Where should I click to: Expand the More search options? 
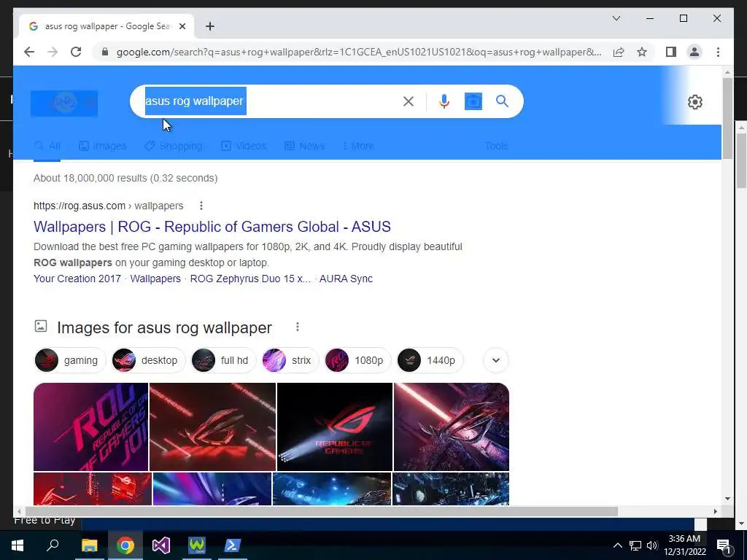coord(357,146)
